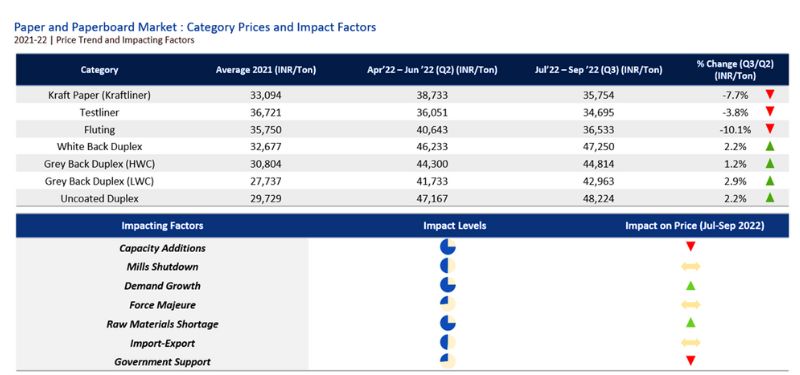Click the green up arrow for White Back Duplex
This screenshot has height=375, width=800.
click(770, 146)
